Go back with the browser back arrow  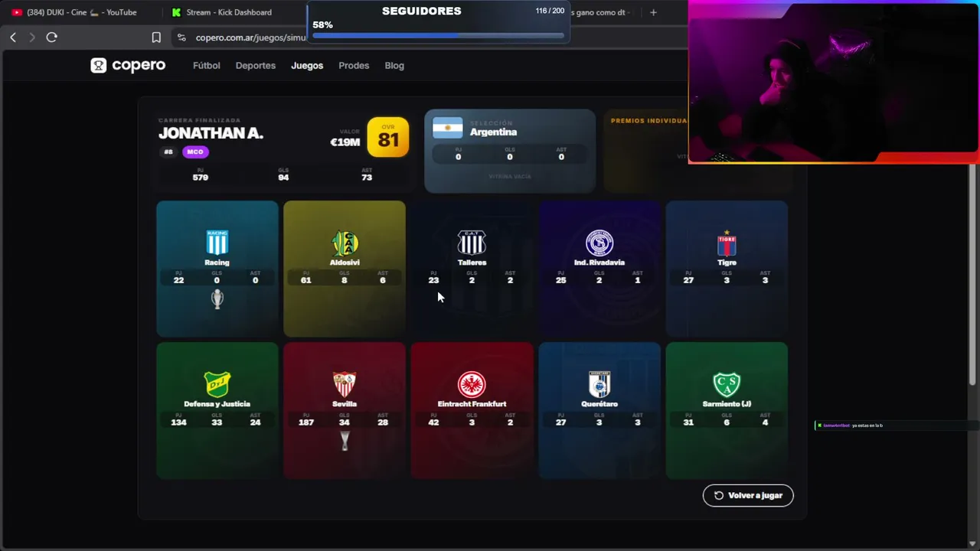[x=13, y=37]
